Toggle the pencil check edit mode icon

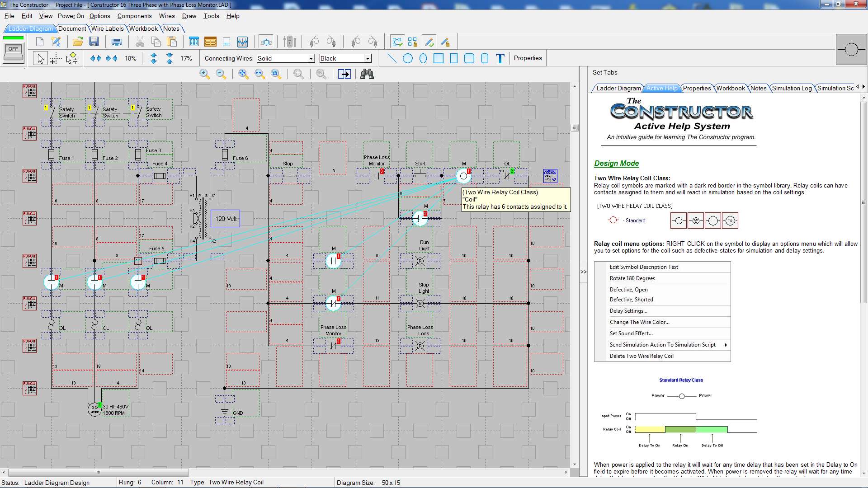point(429,42)
